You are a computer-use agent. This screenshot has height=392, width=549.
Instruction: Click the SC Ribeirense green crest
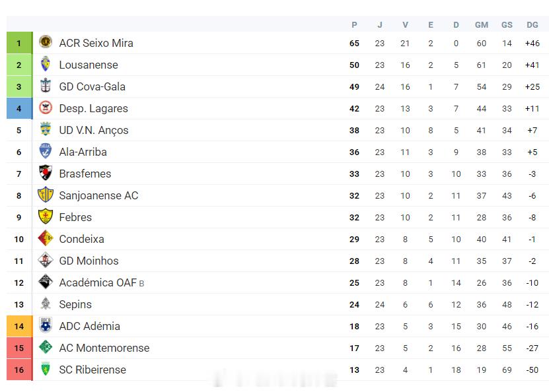46,369
